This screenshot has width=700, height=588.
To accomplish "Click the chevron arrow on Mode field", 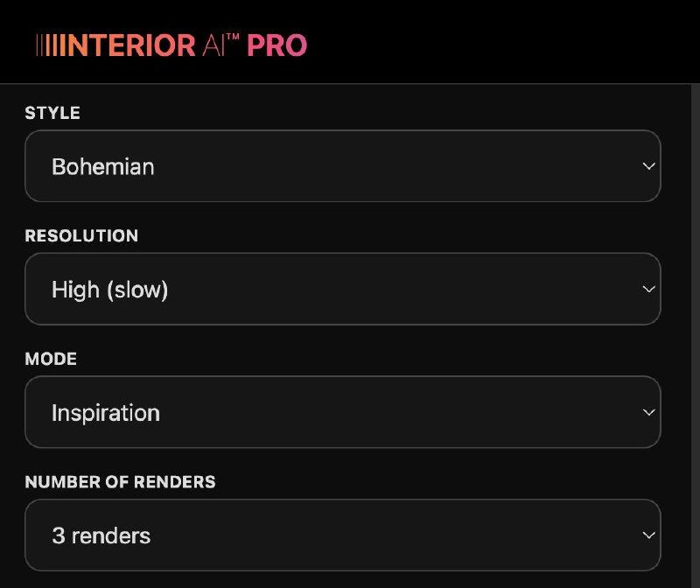I will tap(647, 412).
